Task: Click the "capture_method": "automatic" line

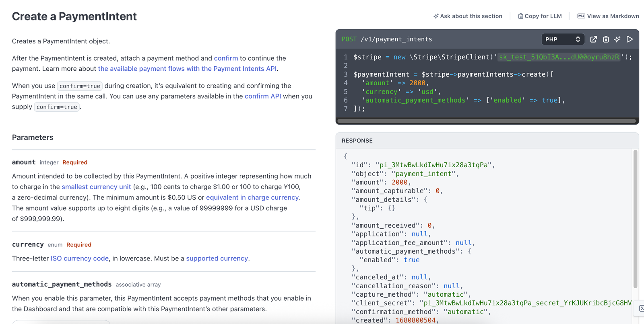Action: click(411, 294)
